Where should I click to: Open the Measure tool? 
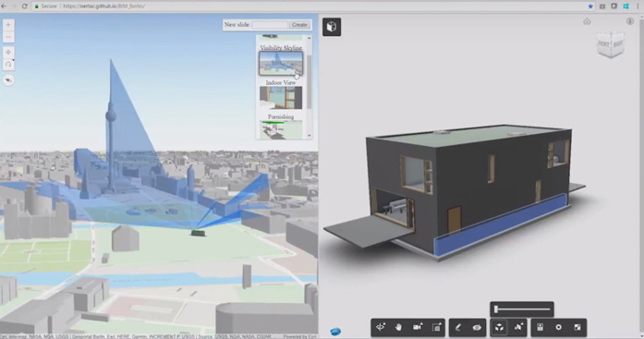click(458, 327)
